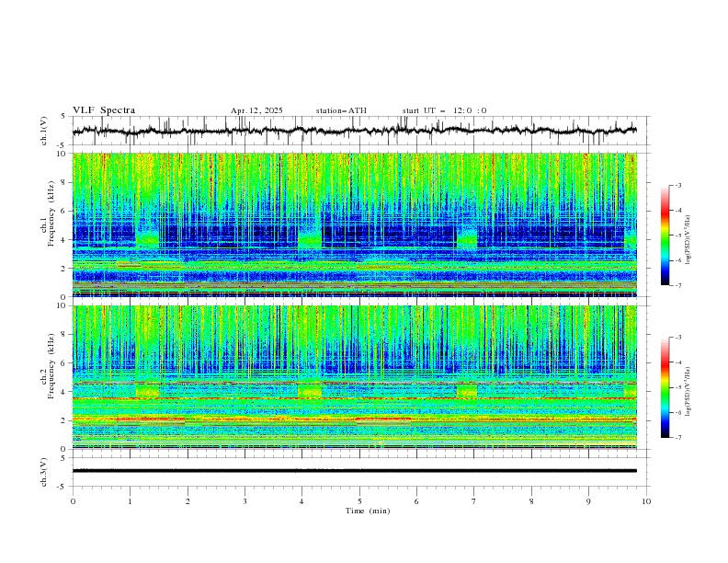Click time axis tick "10"
The width and height of the screenshot is (728, 563).
646,501
